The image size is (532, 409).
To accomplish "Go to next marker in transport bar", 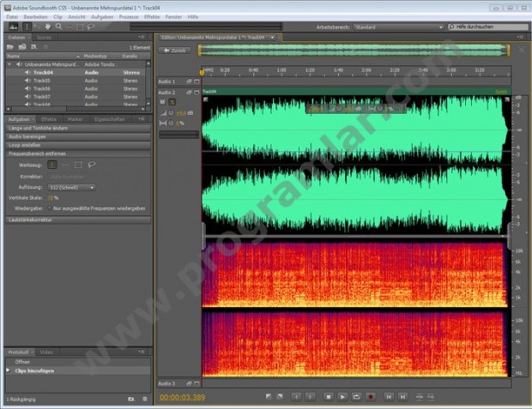I will coord(402,396).
